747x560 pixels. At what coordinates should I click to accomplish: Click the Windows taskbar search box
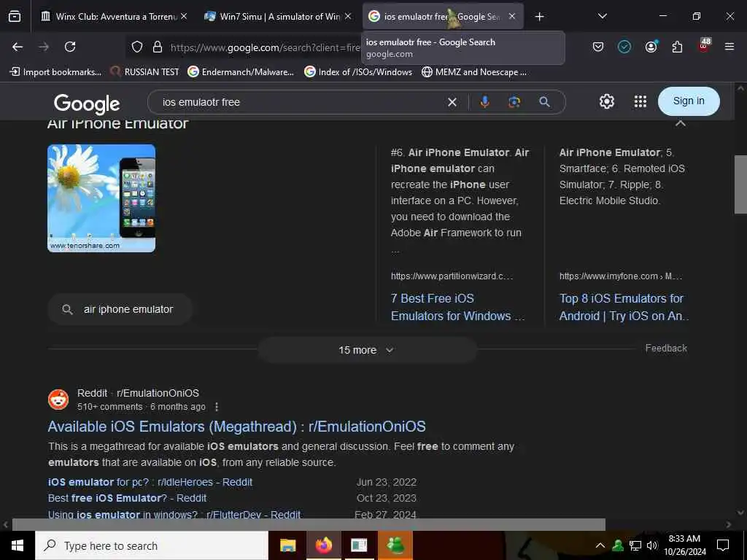click(x=152, y=545)
